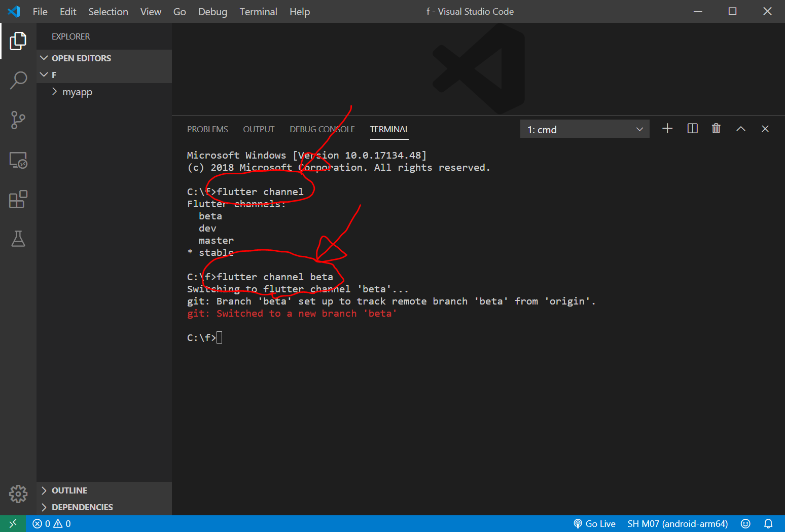Collapse the Open Editors section
This screenshot has height=532, width=785.
tap(104, 58)
